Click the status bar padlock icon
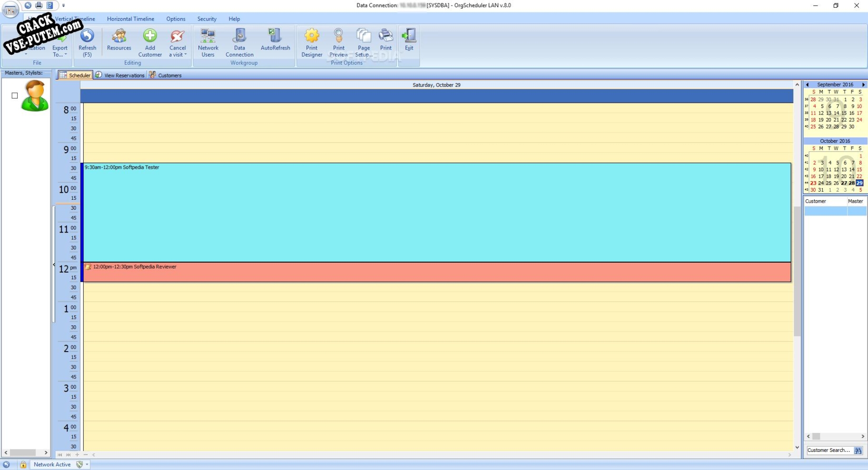Image resolution: width=868 pixels, height=470 pixels. click(23, 465)
